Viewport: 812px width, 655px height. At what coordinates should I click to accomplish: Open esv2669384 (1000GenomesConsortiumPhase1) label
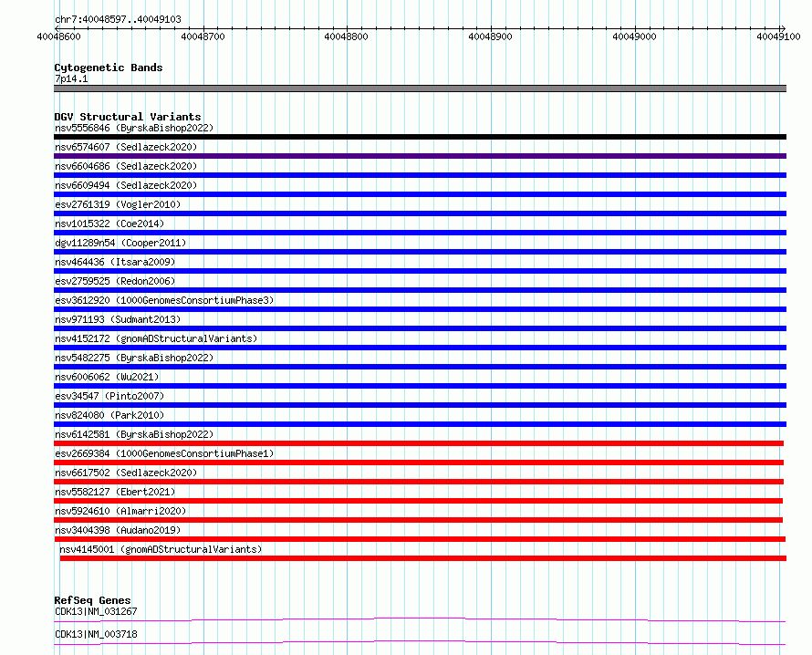164,453
